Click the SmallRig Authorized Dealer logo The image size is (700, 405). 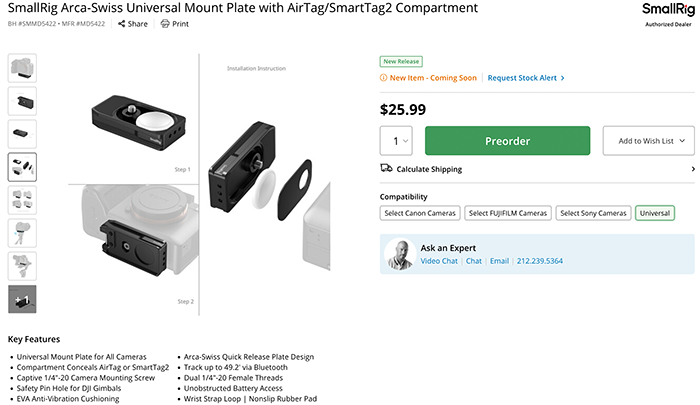(x=665, y=14)
